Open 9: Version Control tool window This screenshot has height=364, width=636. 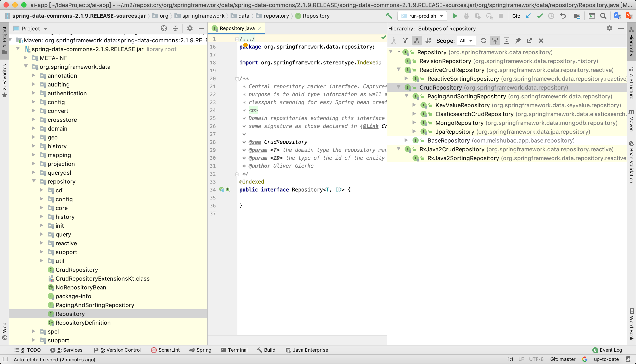coord(117,350)
